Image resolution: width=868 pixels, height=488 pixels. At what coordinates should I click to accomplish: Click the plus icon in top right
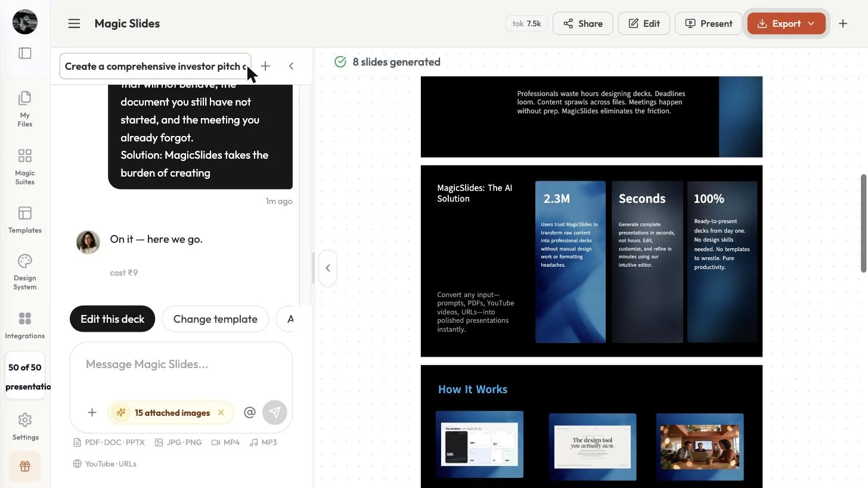(843, 24)
